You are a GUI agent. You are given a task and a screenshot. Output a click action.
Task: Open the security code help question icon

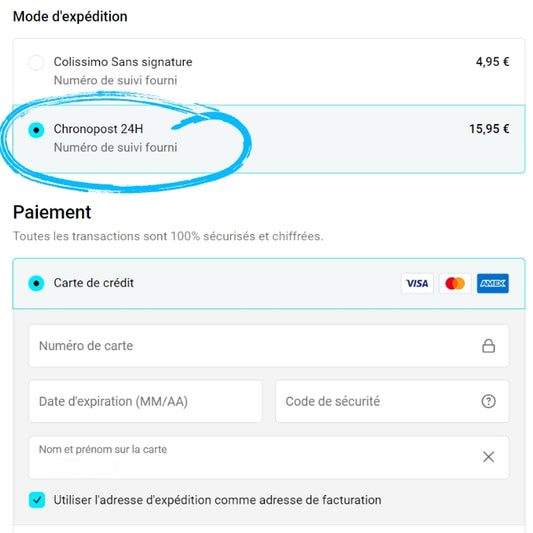(488, 401)
